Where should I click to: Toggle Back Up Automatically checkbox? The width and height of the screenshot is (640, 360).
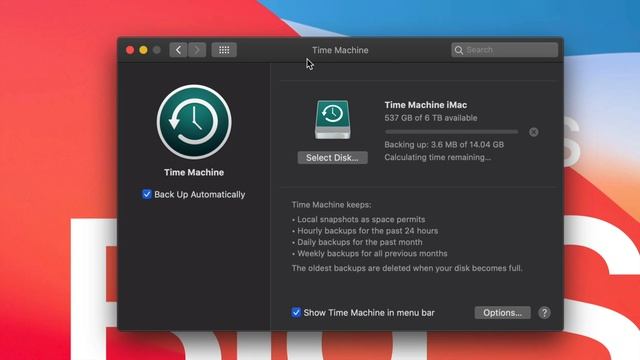click(x=147, y=194)
